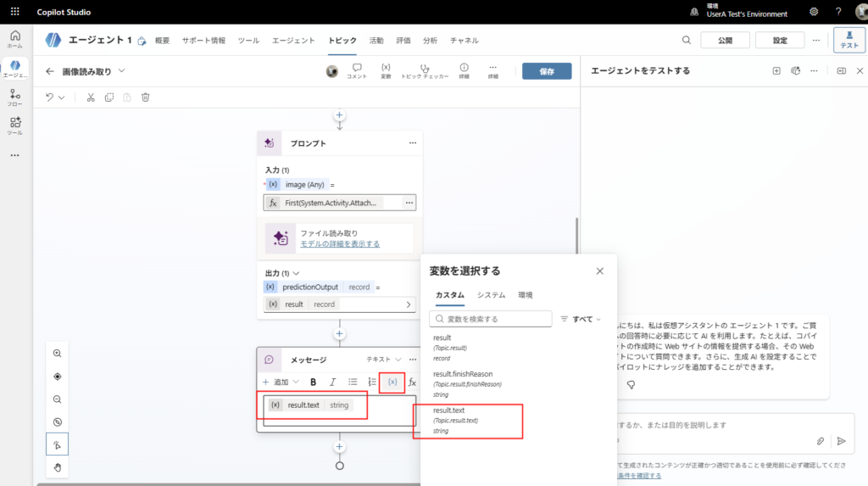Open the three-dot menu beside the image formula
The width and height of the screenshot is (868, 486).
pos(409,203)
